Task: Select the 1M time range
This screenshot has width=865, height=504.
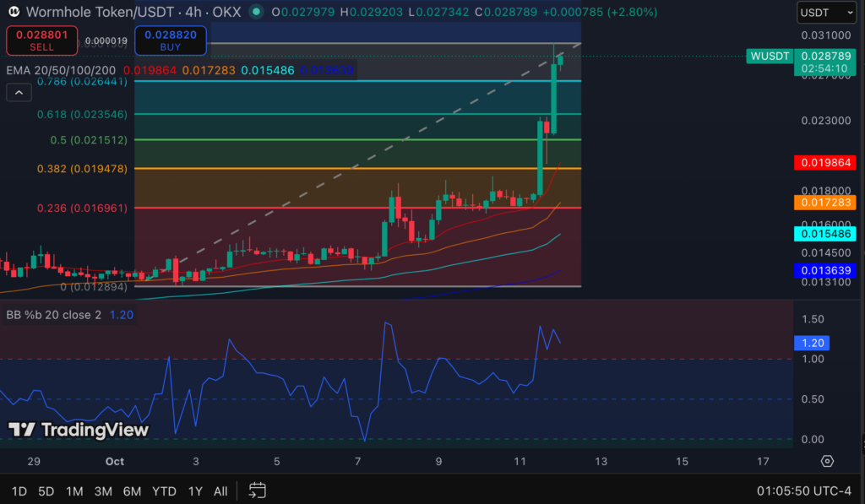Action: pyautogui.click(x=74, y=490)
